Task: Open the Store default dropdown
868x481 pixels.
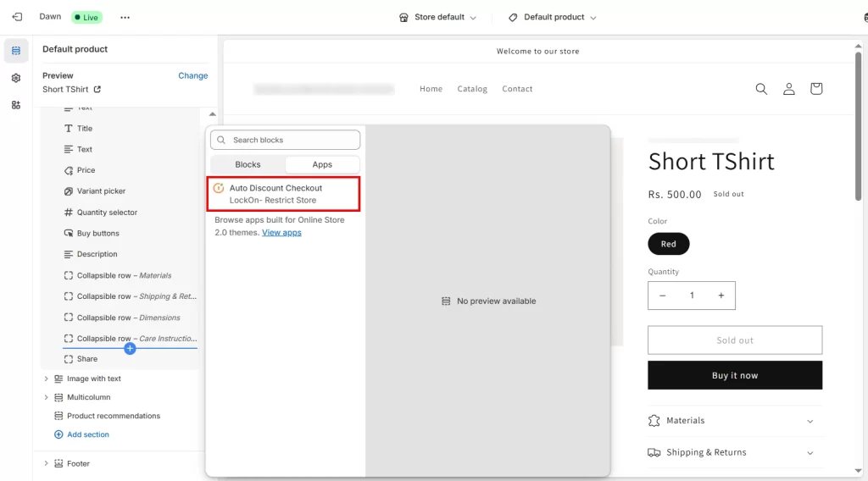Action: click(x=437, y=18)
